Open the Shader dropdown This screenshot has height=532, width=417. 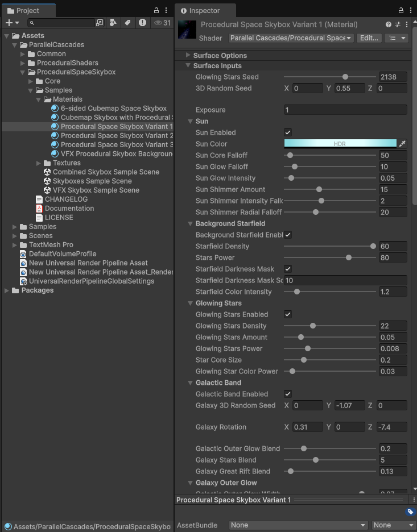[291, 38]
